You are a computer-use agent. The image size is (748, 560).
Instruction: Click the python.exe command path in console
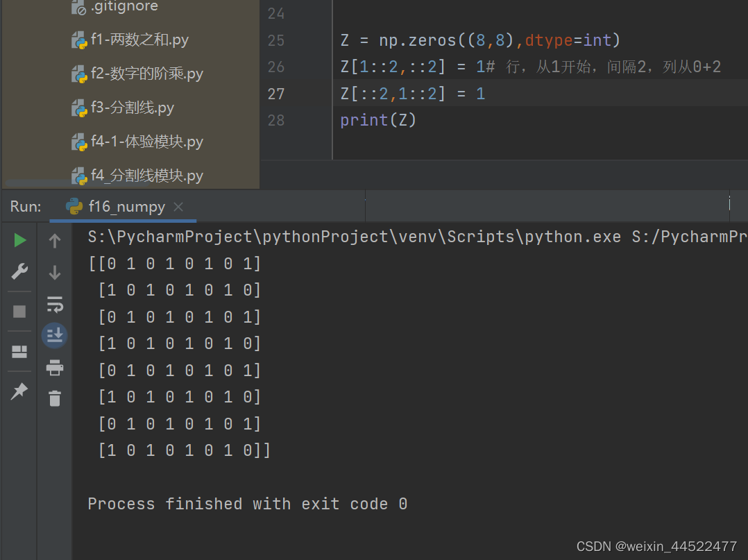tap(354, 237)
